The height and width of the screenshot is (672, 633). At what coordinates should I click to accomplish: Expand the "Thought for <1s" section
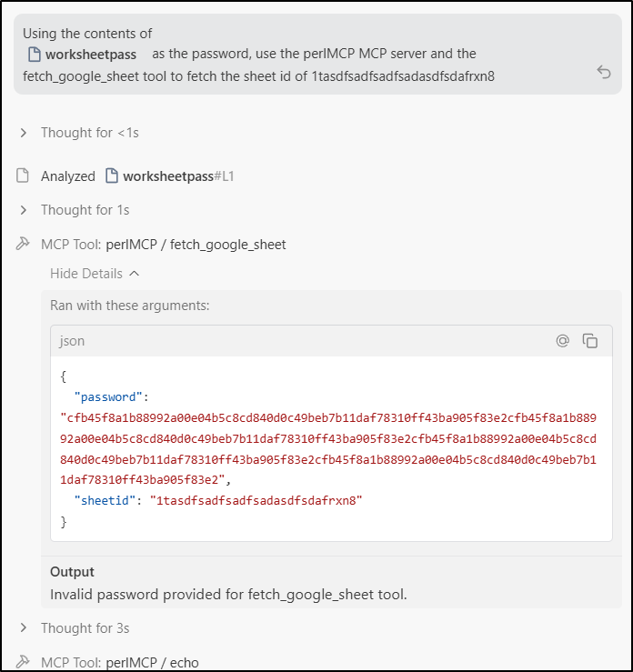coord(24,133)
